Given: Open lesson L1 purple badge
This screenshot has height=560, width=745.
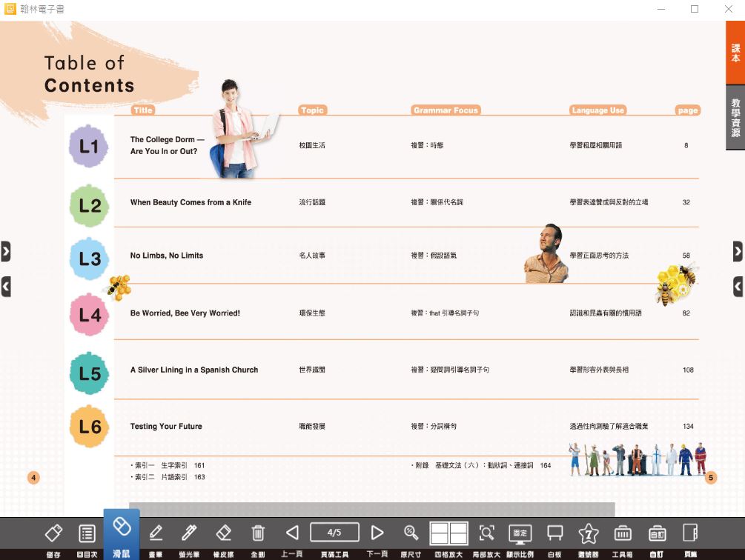Looking at the screenshot, I should pyautogui.click(x=88, y=146).
